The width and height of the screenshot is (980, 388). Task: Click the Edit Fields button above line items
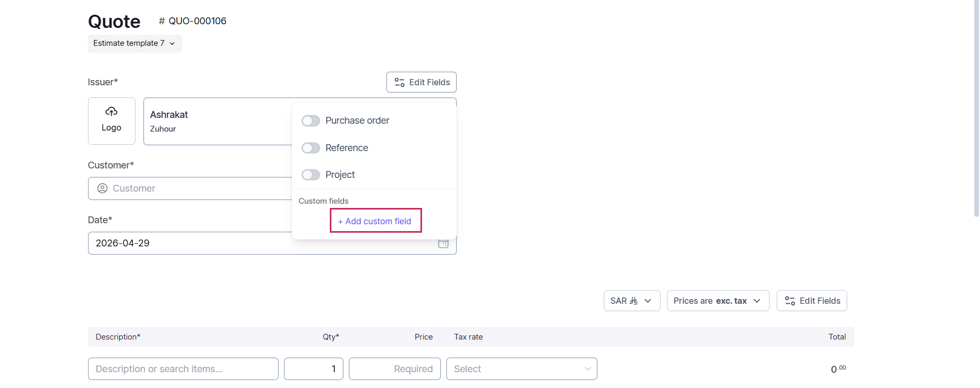pyautogui.click(x=811, y=301)
